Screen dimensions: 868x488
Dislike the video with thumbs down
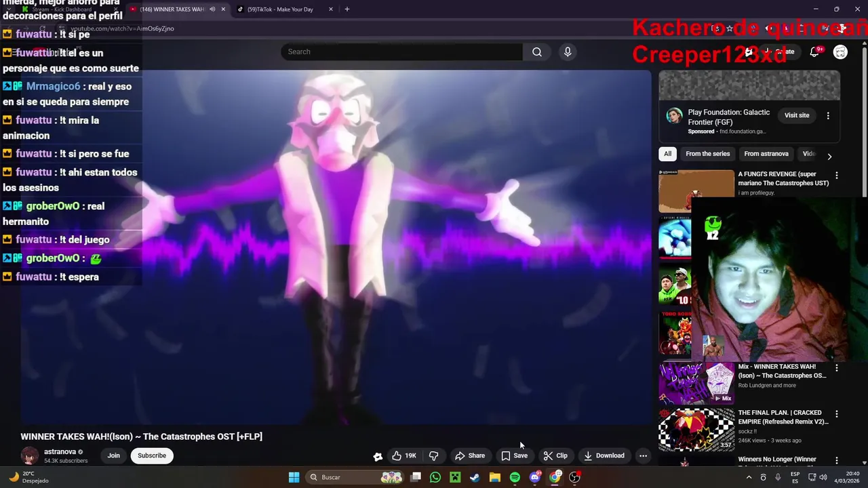(434, 455)
